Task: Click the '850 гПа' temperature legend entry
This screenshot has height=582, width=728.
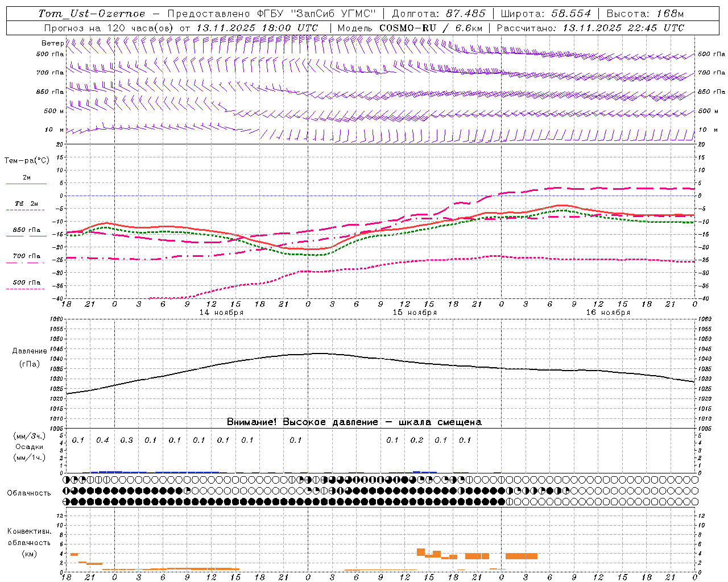Action: tap(27, 230)
